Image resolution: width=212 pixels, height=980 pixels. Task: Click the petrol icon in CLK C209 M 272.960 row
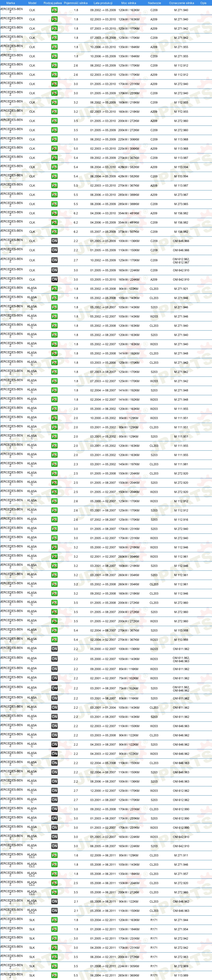(x=54, y=130)
